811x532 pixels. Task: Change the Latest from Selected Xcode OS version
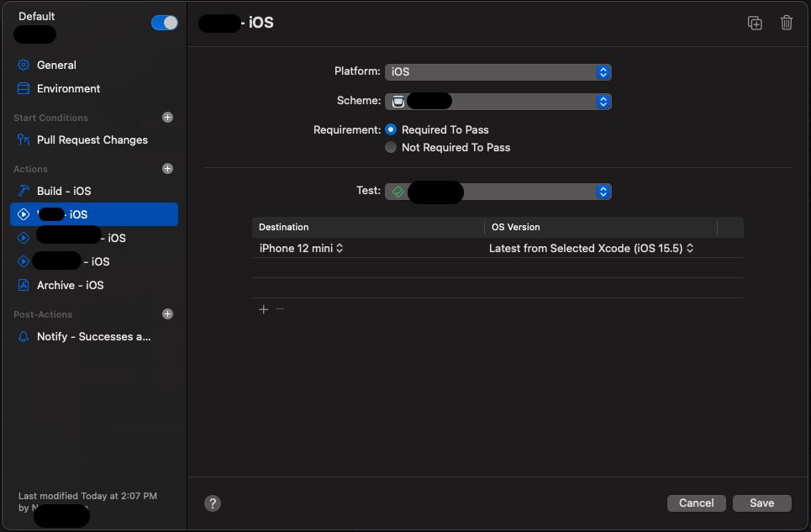tap(591, 248)
